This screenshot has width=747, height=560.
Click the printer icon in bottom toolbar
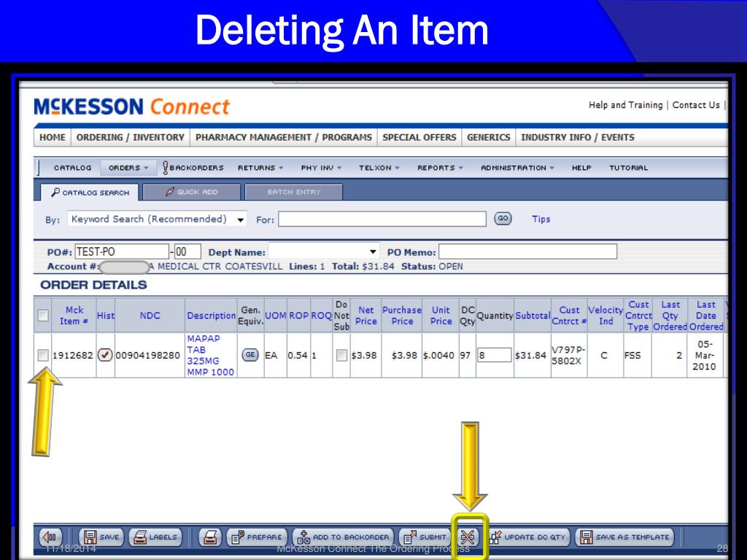point(210,537)
